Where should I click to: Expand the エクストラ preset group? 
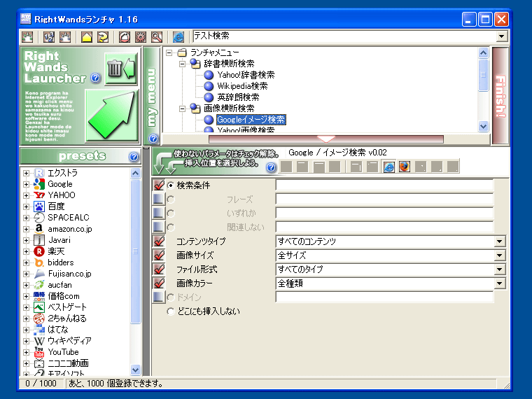(x=26, y=173)
